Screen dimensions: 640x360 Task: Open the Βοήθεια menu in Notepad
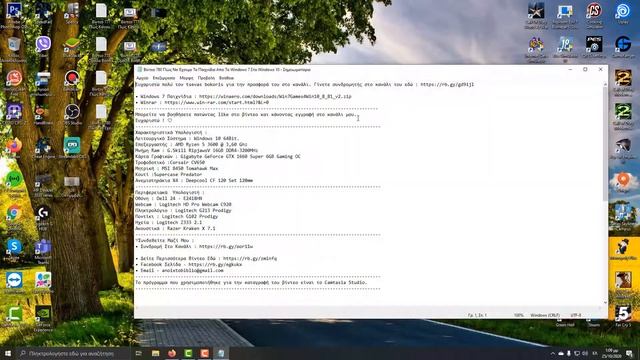click(227, 78)
